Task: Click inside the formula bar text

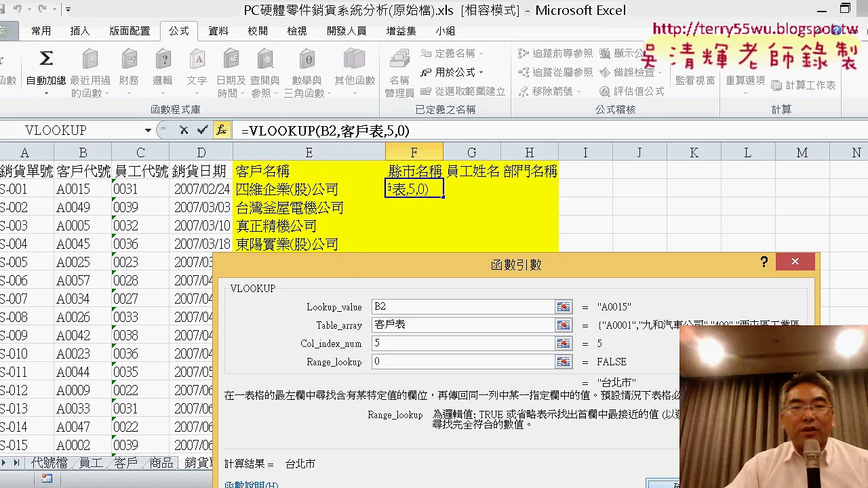Action: click(x=325, y=131)
